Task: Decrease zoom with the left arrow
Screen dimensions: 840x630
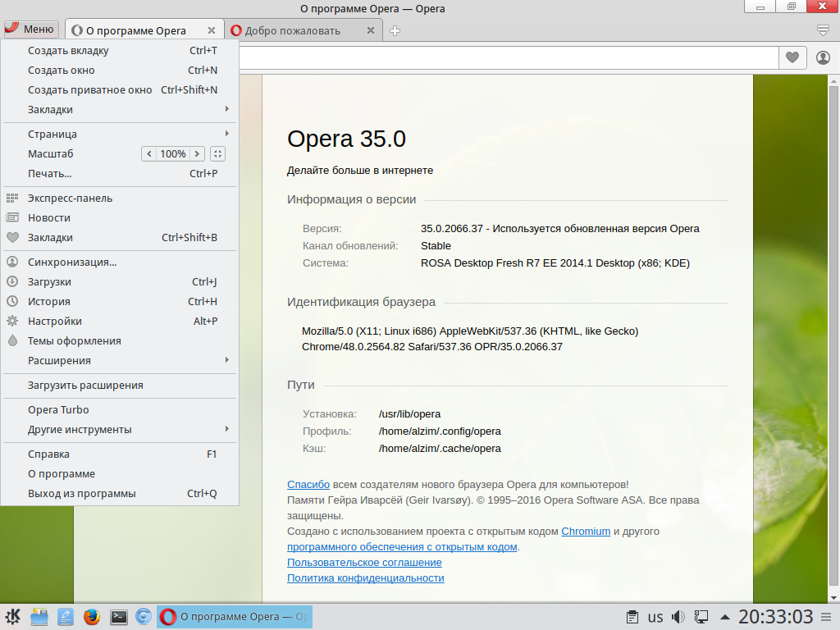Action: click(149, 153)
